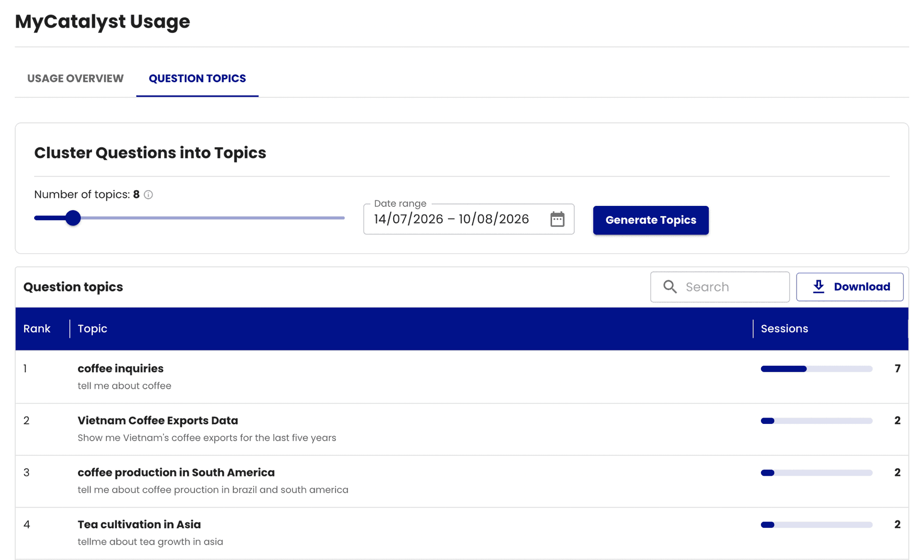The width and height of the screenshot is (924, 560).
Task: Click the info icon beside Number of topics
Action: pos(148,194)
